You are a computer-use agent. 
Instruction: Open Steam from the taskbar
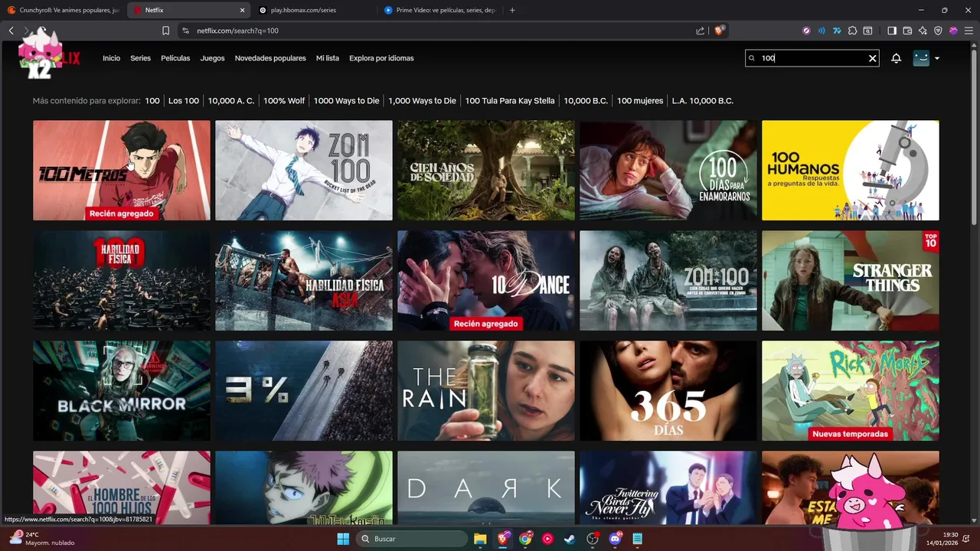(x=570, y=539)
